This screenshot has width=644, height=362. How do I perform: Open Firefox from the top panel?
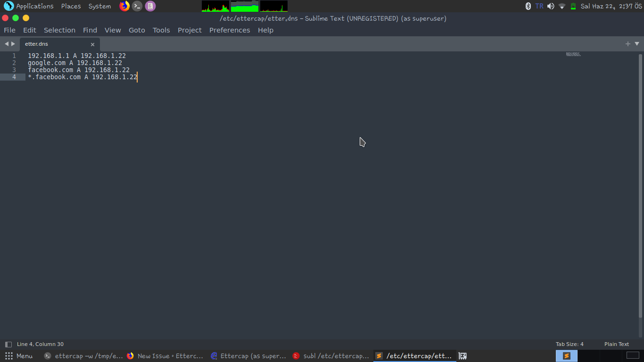[124, 6]
